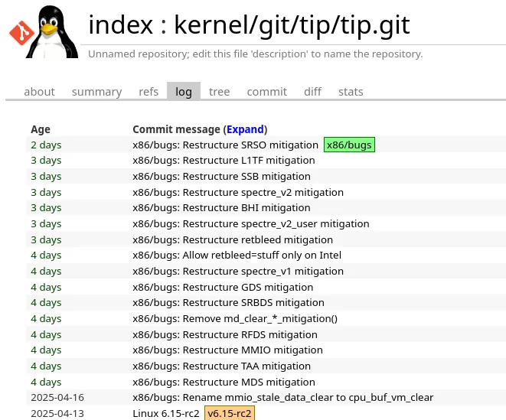Open the commit tab
Screen dimensions: 506x420
click(x=267, y=92)
